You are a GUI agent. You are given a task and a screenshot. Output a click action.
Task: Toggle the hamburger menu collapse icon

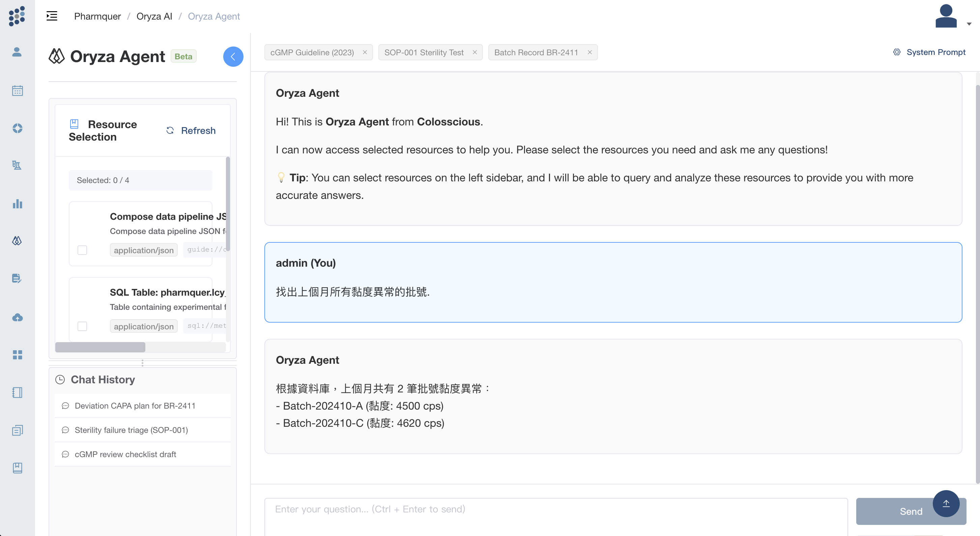[52, 16]
